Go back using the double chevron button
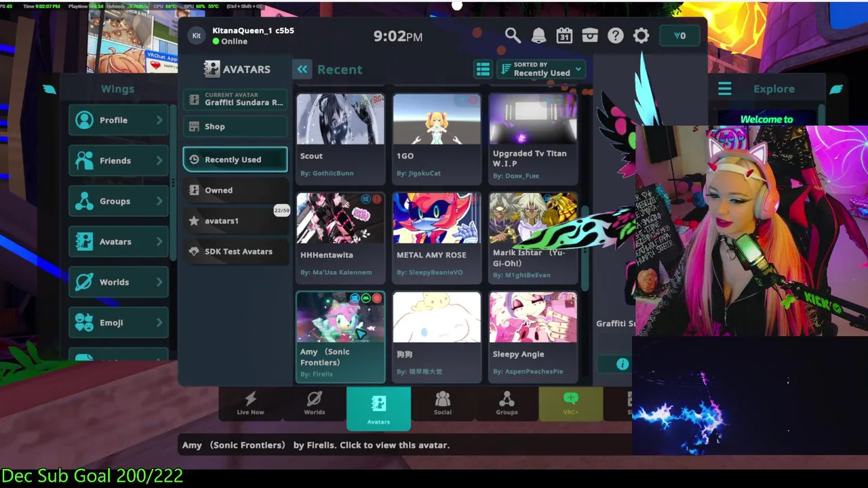Screen dimensions: 868x488 302,69
